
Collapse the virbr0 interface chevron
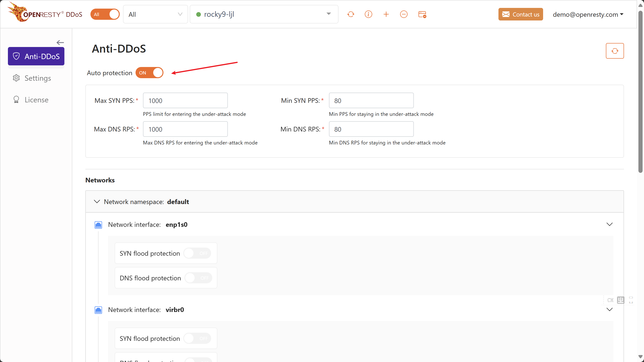click(x=609, y=309)
